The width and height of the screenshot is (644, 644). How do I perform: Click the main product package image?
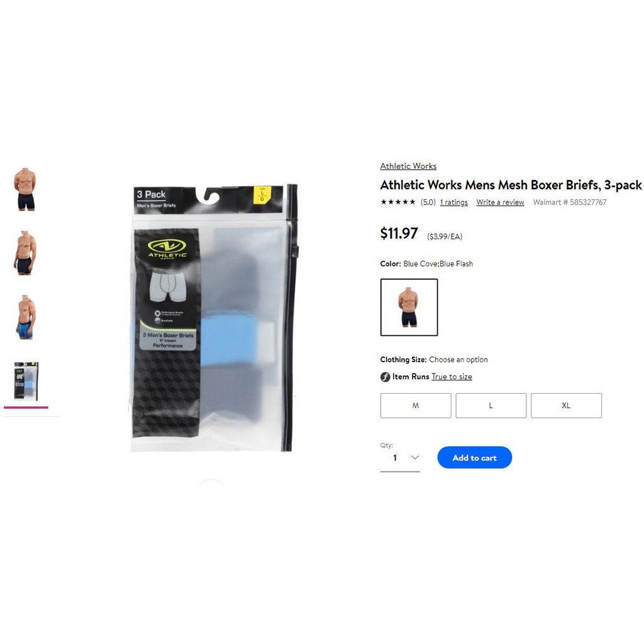(x=214, y=318)
